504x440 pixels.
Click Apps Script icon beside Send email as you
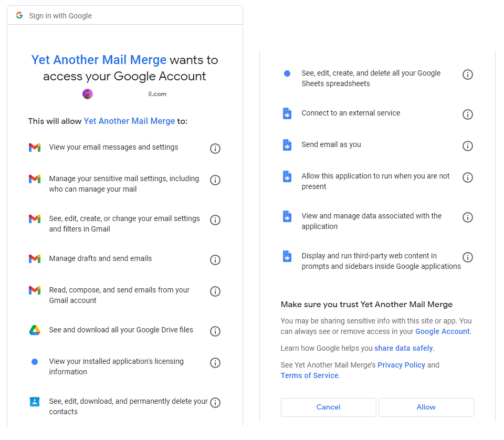287,145
